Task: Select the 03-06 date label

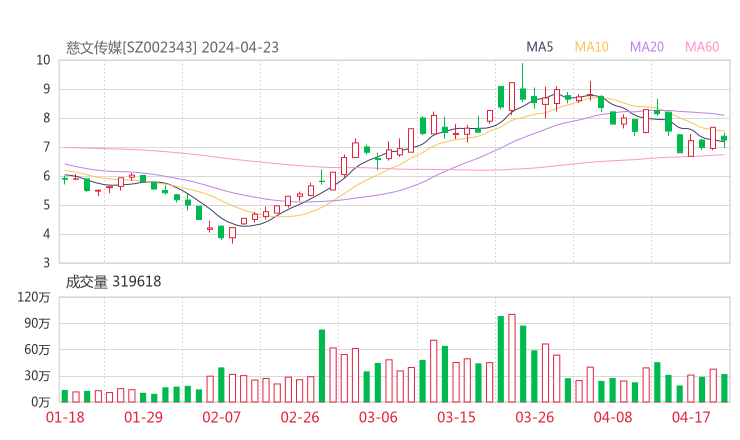Action: point(378,417)
